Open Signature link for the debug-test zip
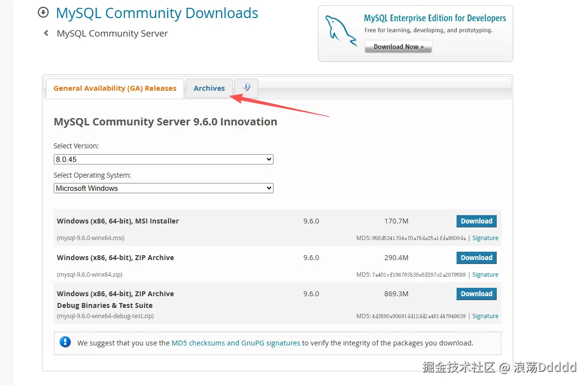588x385 pixels. coord(485,316)
